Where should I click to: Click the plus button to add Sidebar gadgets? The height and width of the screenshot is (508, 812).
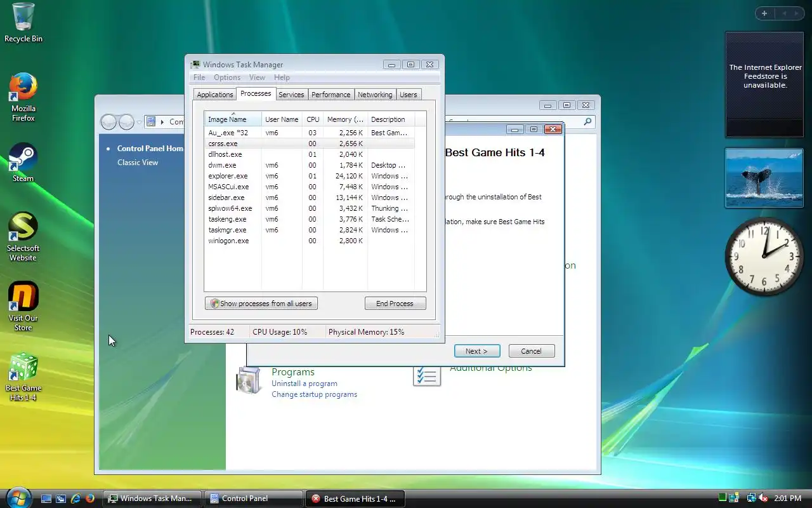coord(764,13)
